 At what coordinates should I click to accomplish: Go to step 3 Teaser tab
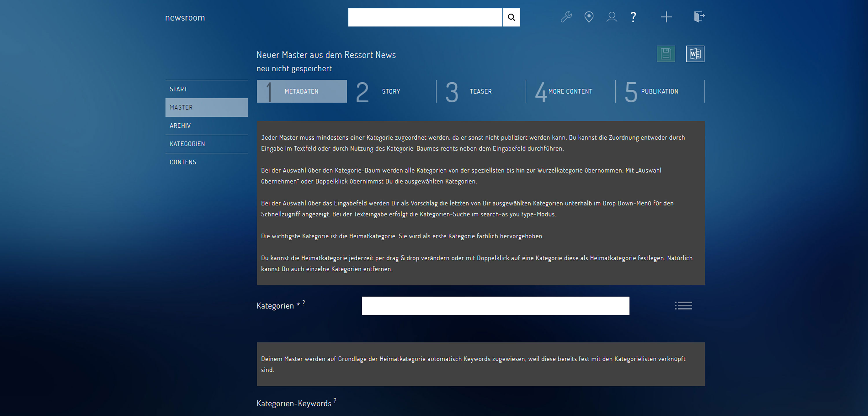tap(481, 91)
